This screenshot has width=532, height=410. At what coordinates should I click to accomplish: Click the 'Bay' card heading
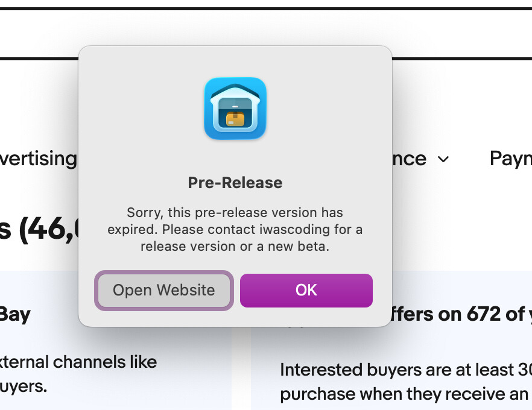pos(15,315)
